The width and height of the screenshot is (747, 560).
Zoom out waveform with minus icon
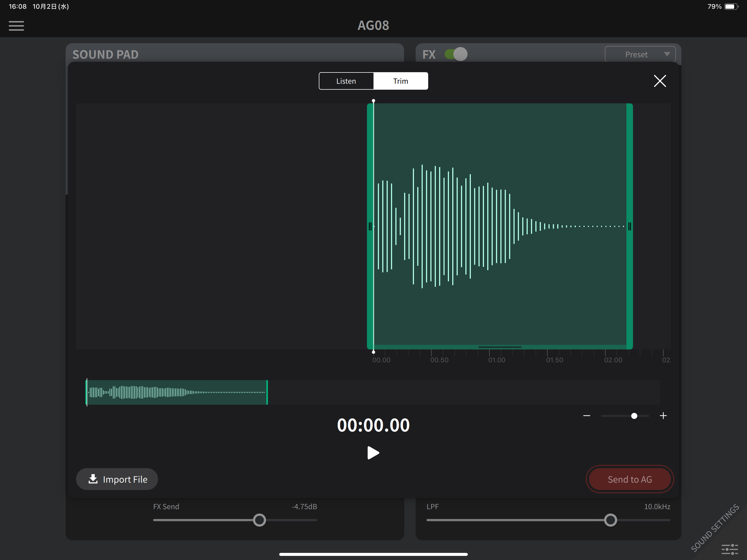586,416
